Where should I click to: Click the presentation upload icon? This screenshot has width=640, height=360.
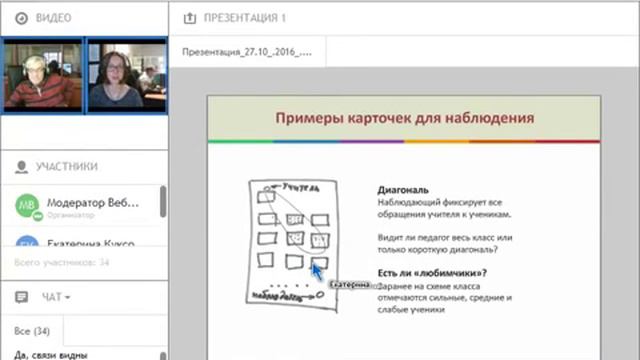pos(190,18)
